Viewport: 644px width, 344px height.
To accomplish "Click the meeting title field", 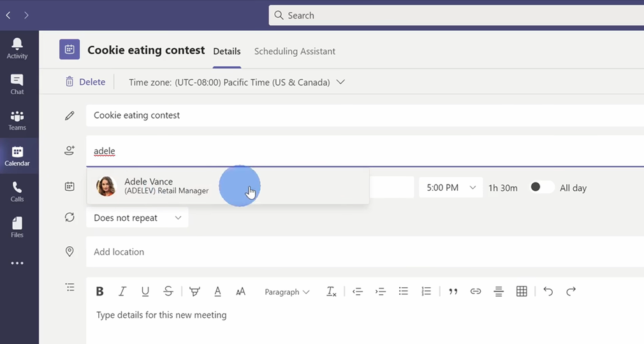I will click(365, 115).
